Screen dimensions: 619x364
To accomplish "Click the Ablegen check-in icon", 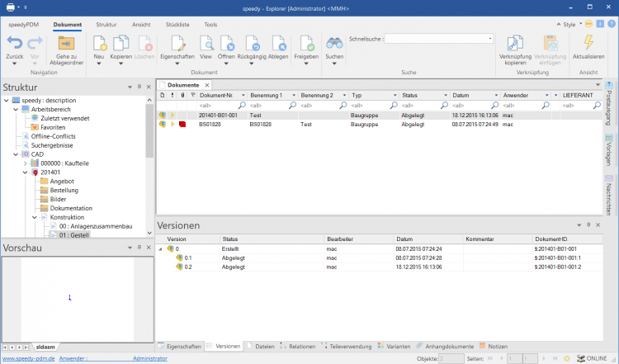I will pos(278,43).
